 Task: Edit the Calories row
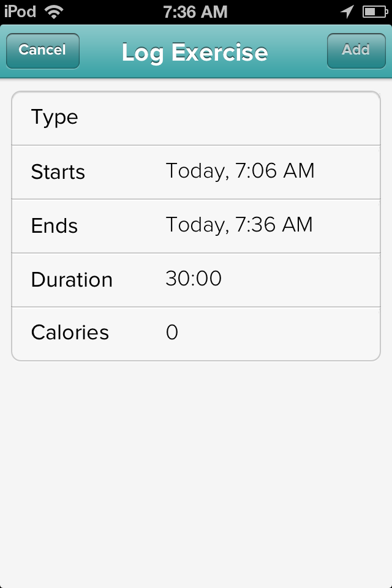196,334
